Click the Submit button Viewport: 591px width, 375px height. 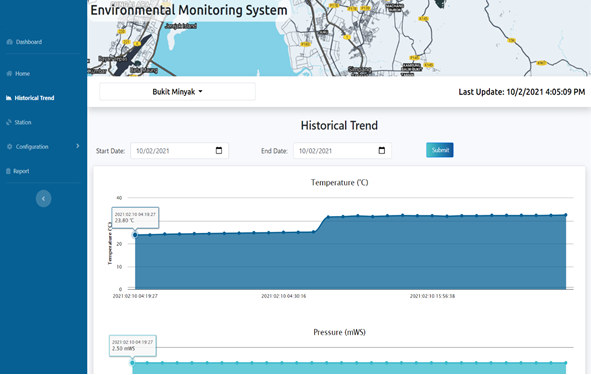click(439, 150)
